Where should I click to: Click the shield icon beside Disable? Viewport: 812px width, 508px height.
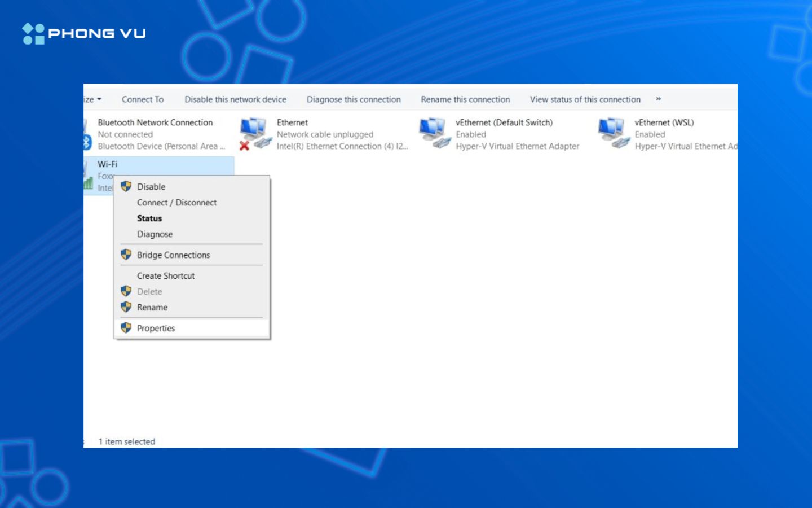click(126, 186)
